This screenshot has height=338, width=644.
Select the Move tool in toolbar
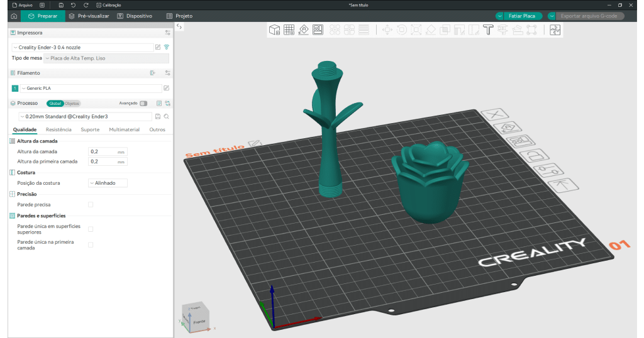(x=387, y=30)
